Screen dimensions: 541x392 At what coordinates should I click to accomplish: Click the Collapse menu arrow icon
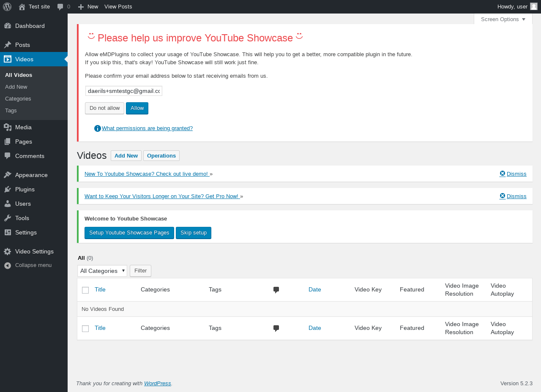[x=8, y=265]
